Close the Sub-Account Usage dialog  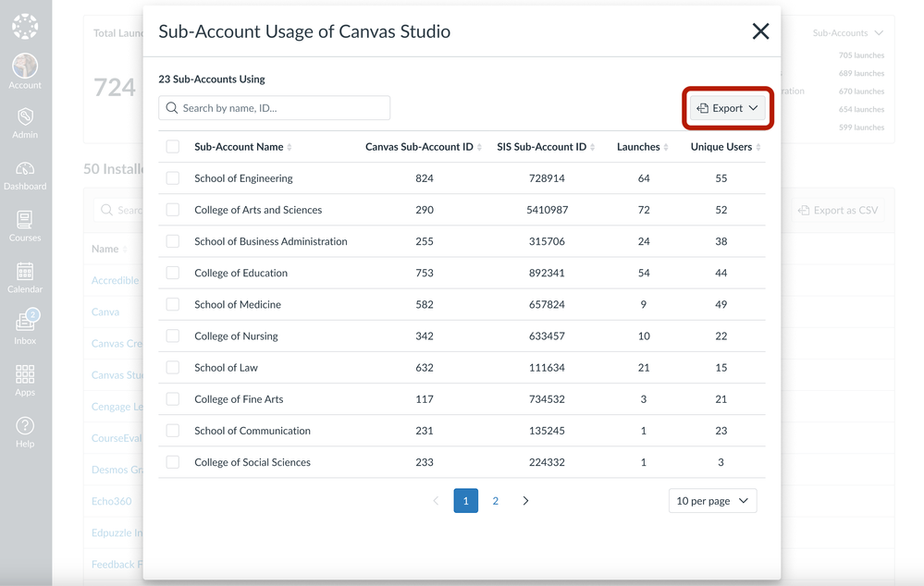click(760, 31)
